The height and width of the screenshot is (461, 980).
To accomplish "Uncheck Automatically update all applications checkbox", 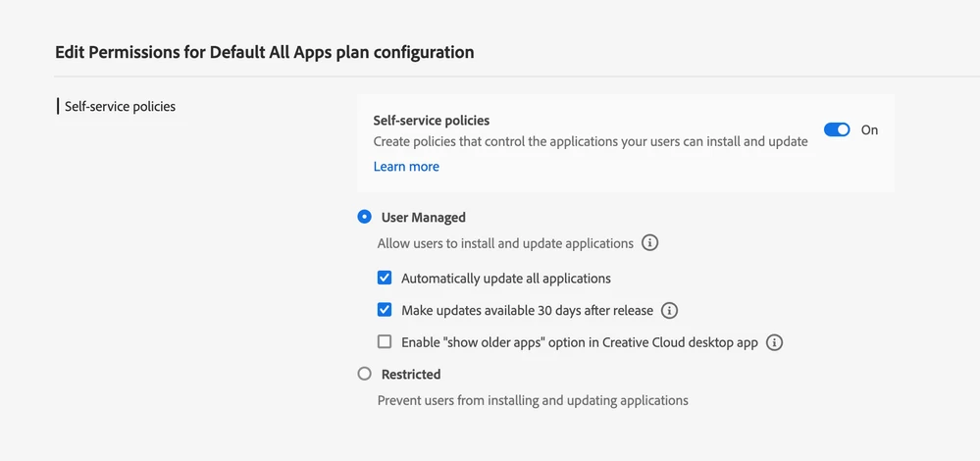I will click(385, 278).
